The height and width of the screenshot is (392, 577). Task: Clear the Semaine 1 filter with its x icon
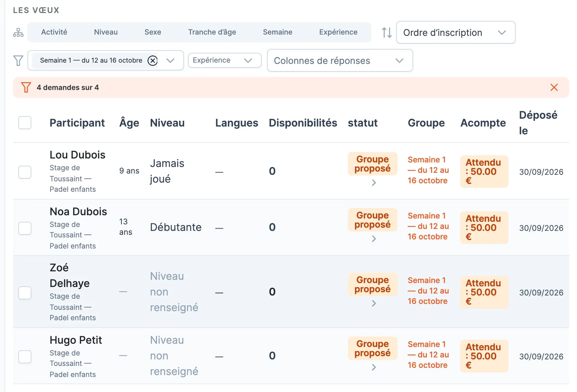(152, 60)
